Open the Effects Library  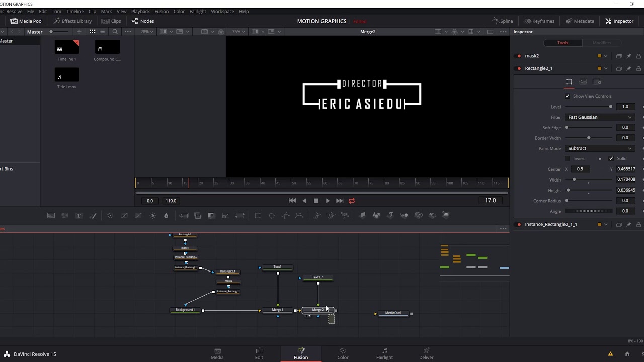(73, 21)
